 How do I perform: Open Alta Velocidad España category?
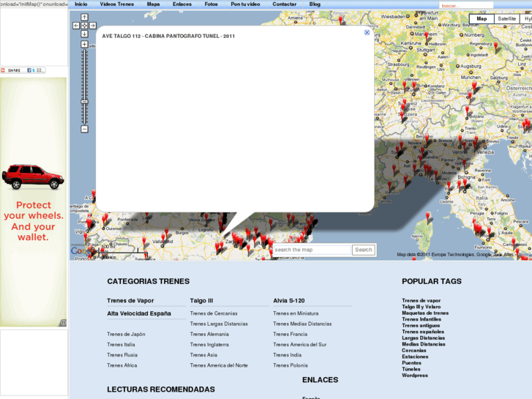click(139, 314)
